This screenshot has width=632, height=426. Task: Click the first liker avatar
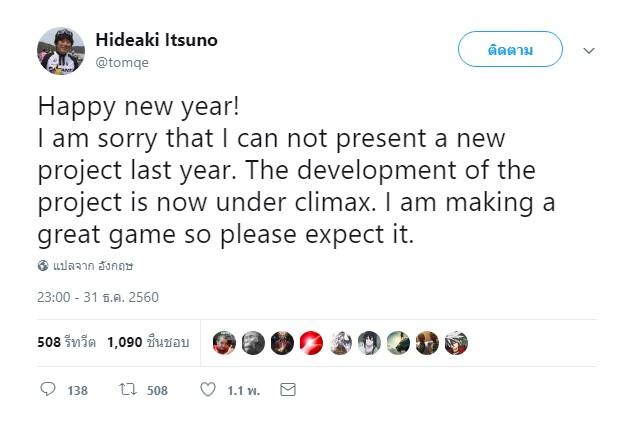coord(224,342)
